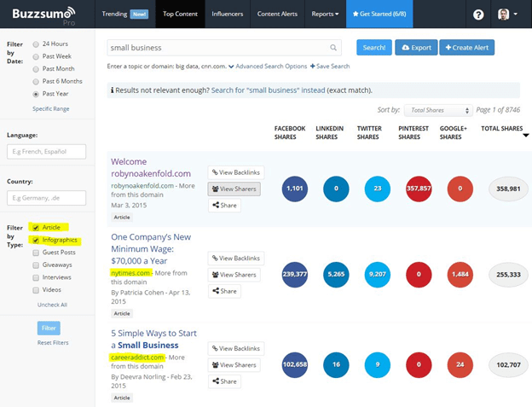The image size is (532, 407).
Task: Click the Uncheck All link
Action: [x=52, y=305]
